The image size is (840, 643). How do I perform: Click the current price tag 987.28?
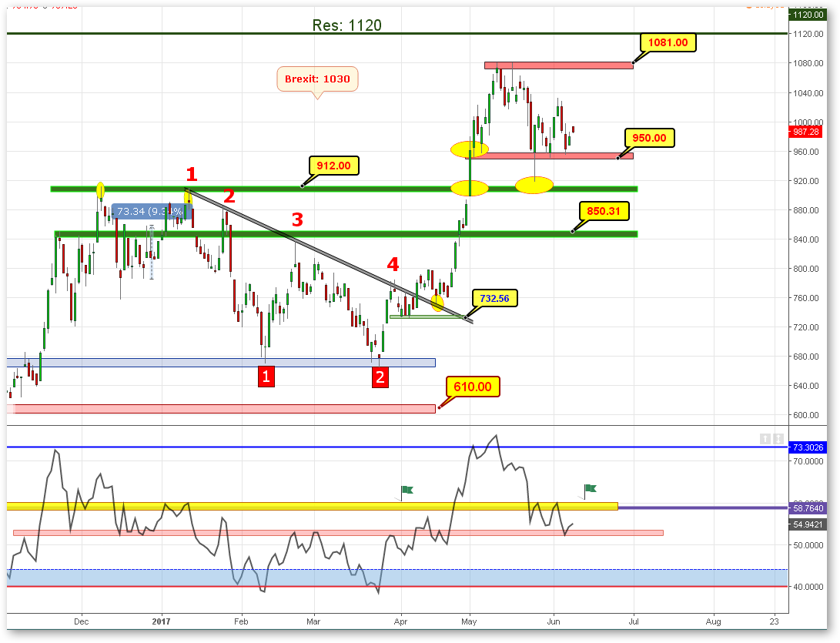pos(806,132)
